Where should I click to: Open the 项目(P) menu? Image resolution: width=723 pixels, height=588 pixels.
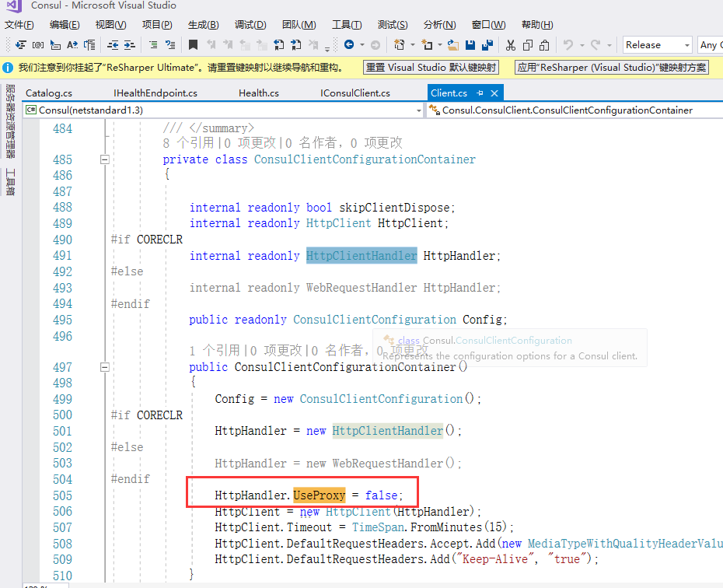pos(157,25)
